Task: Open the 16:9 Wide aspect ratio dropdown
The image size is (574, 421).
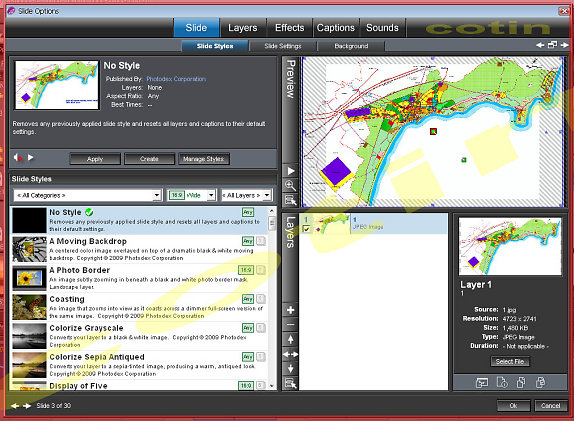Action: pos(191,195)
